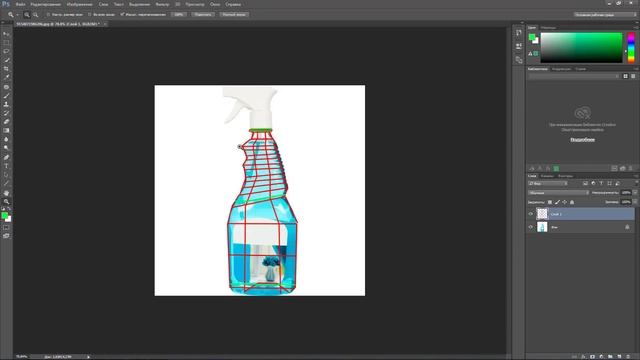This screenshot has height=360, width=640.
Task: Select the Clone Stamp tool
Action: tap(6, 104)
